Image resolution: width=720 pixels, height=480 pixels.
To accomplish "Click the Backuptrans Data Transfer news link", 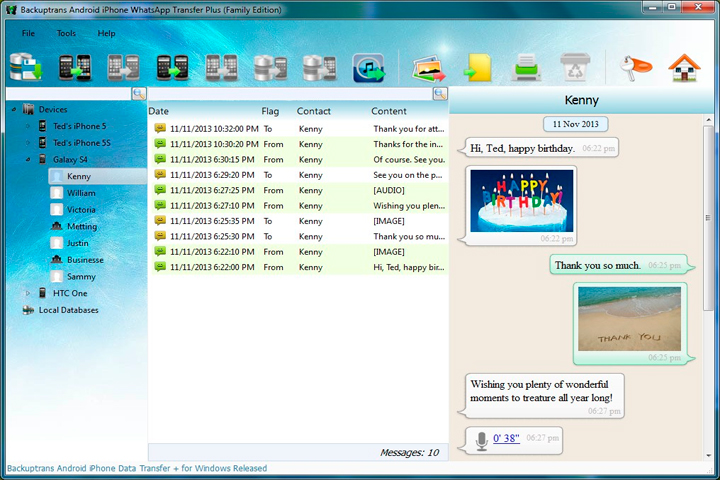I will click(137, 469).
